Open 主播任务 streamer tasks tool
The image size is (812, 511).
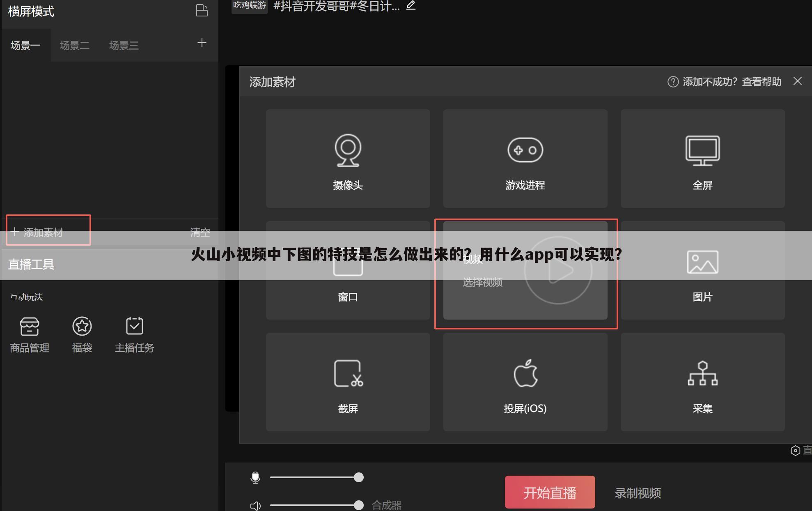134,335
